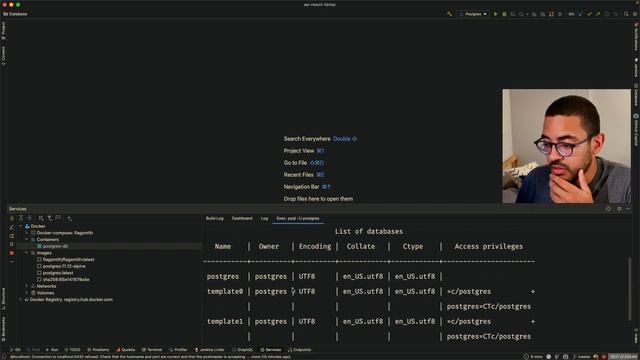Click the Services panel options gear icon
Screen dimensions: 640x360
tap(619, 209)
